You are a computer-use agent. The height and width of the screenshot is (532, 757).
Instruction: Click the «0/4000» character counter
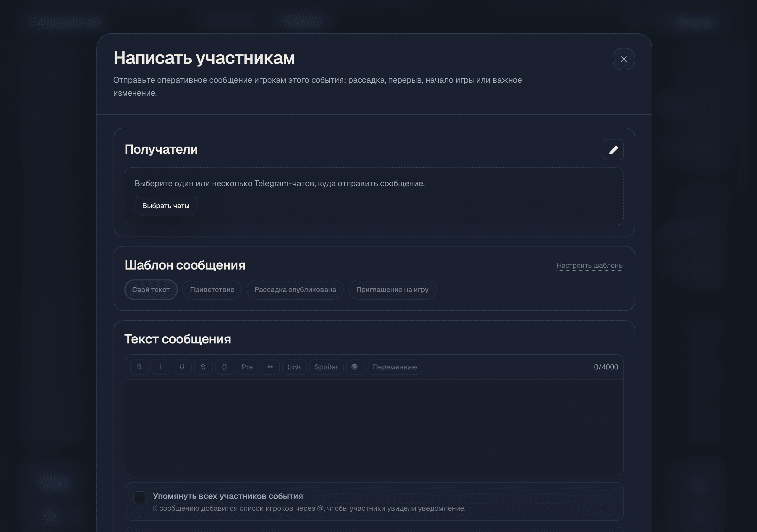[606, 367]
